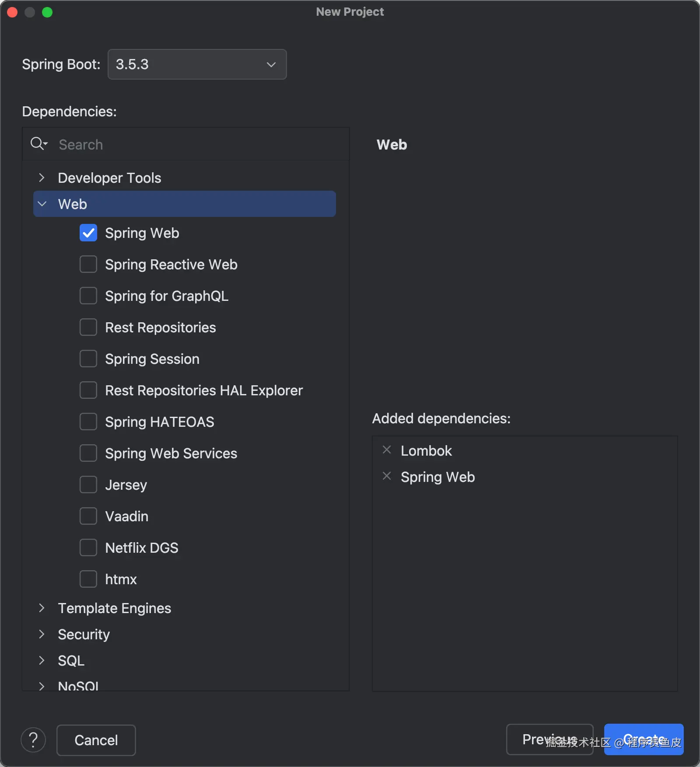This screenshot has height=767, width=700.
Task: Select the htmx dependency checkbox
Action: coord(88,579)
